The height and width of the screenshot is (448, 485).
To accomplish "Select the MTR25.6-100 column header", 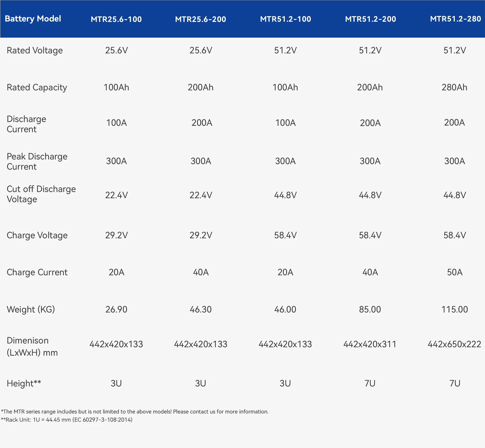I will coord(116,19).
